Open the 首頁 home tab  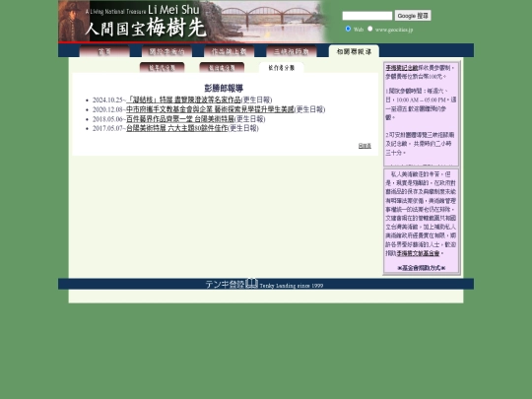(104, 51)
